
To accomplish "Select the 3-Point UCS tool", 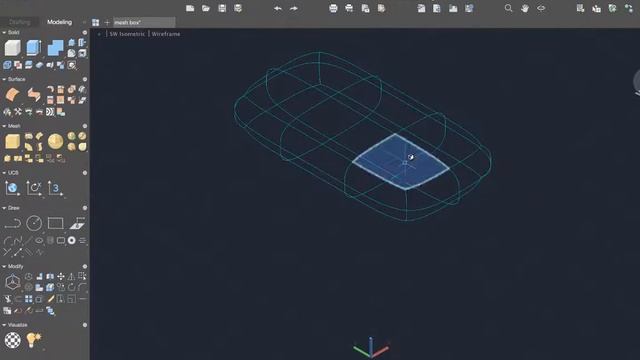I will [55, 188].
